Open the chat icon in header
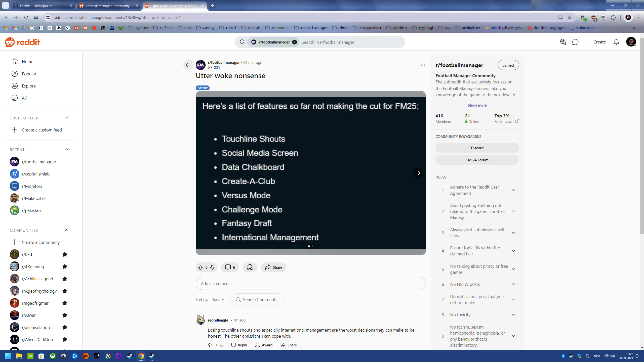 [575, 42]
